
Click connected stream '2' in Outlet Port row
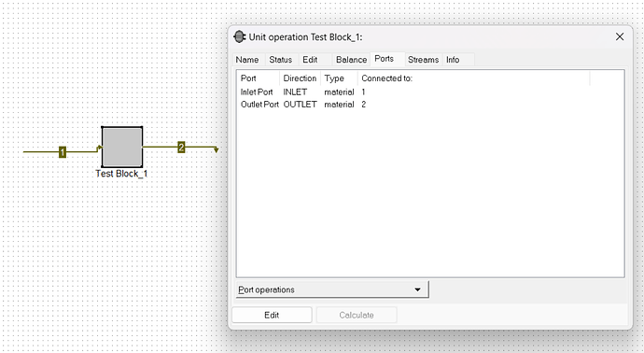[x=363, y=105]
